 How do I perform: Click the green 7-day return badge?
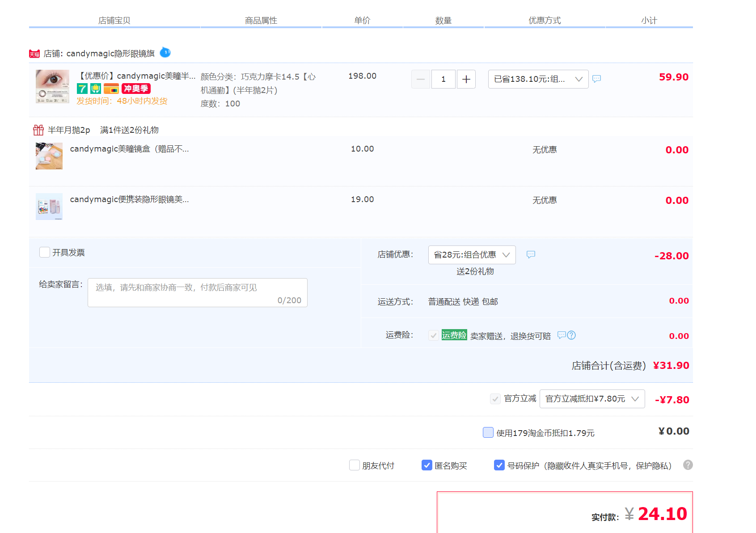(82, 89)
